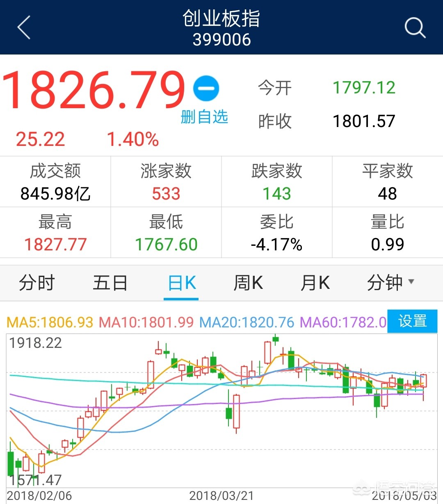Tap 最高 value 1827.77

[55, 245]
